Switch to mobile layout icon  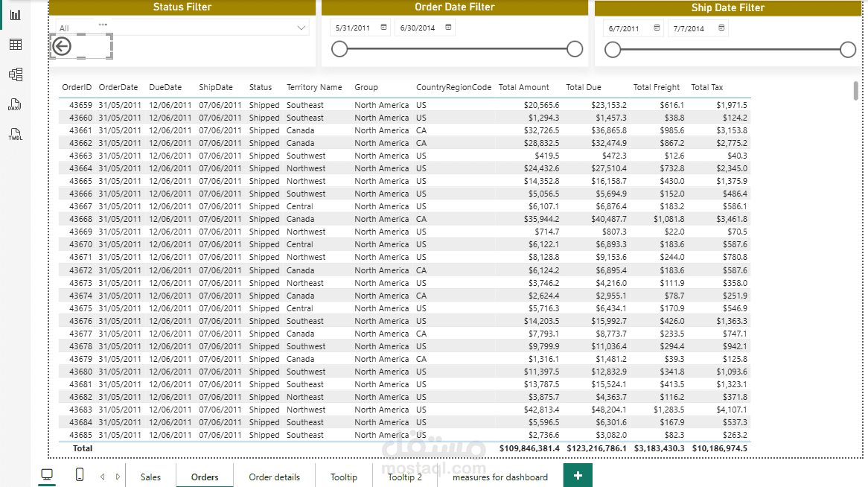click(80, 475)
